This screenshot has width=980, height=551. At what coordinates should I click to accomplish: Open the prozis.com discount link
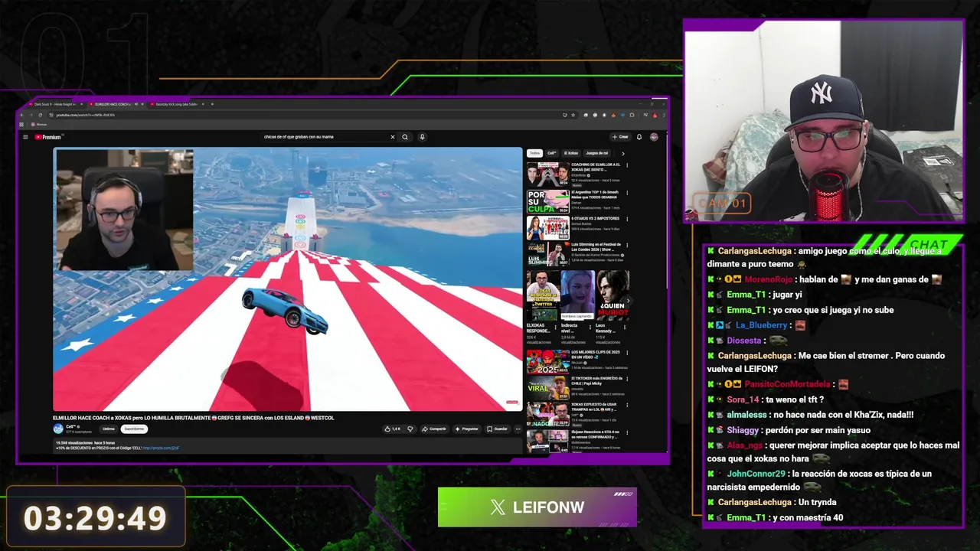[161, 448]
